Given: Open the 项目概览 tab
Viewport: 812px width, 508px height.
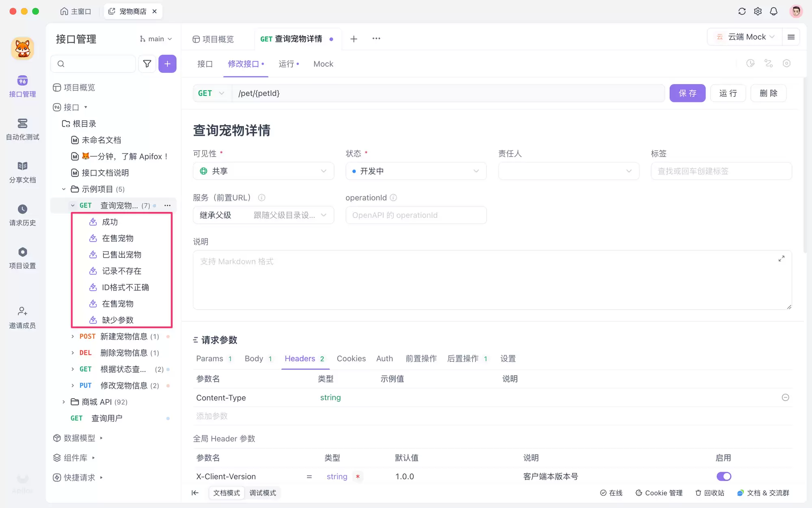Looking at the screenshot, I should click(213, 39).
